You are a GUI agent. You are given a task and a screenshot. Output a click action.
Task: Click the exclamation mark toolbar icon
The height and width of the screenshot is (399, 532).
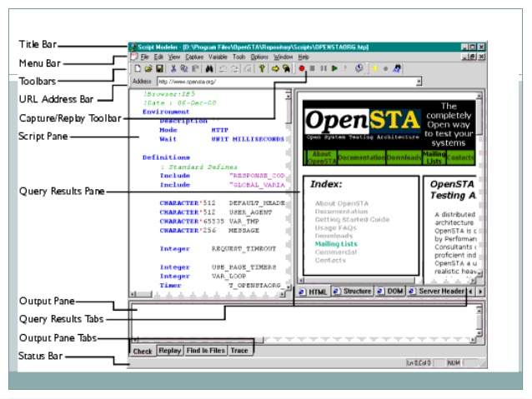click(x=345, y=68)
